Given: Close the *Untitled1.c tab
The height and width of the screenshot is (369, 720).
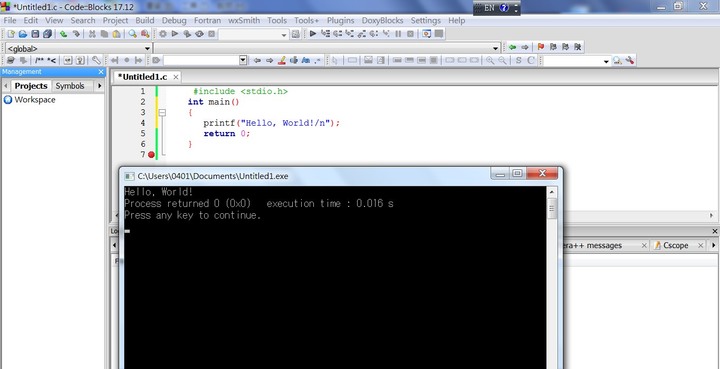Looking at the screenshot, I should tap(175, 77).
